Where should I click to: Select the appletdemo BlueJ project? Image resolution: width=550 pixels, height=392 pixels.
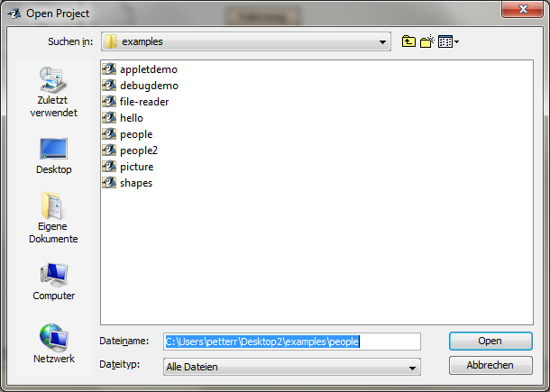(x=140, y=69)
